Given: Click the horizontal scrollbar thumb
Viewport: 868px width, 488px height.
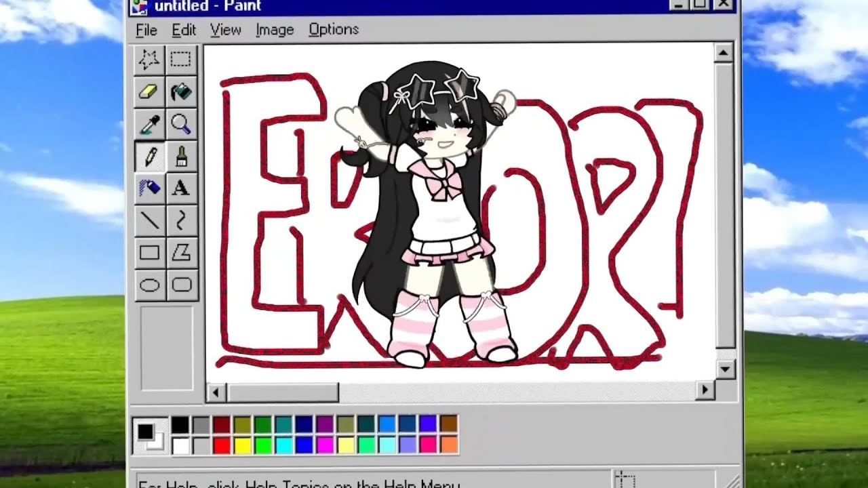Looking at the screenshot, I should (x=282, y=391).
